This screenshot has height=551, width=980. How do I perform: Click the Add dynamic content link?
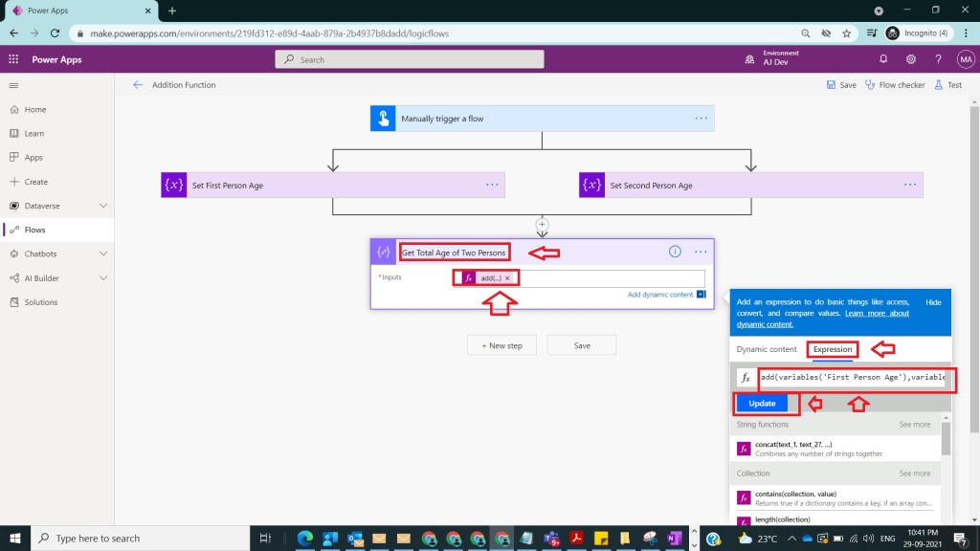[x=660, y=295]
